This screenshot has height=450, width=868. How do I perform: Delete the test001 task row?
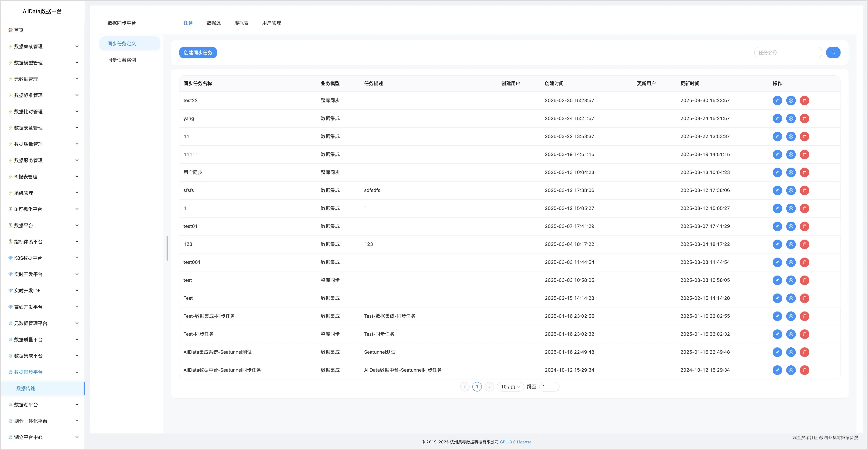(804, 262)
